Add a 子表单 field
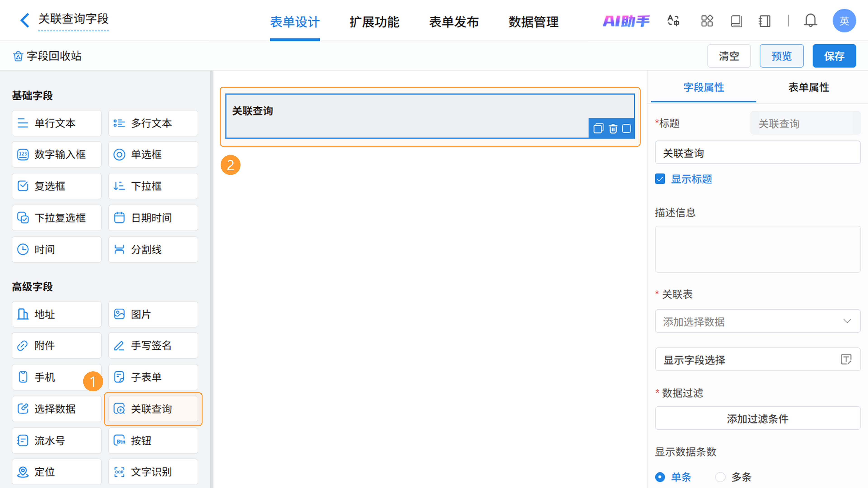Image resolution: width=868 pixels, height=488 pixels. pyautogui.click(x=153, y=377)
